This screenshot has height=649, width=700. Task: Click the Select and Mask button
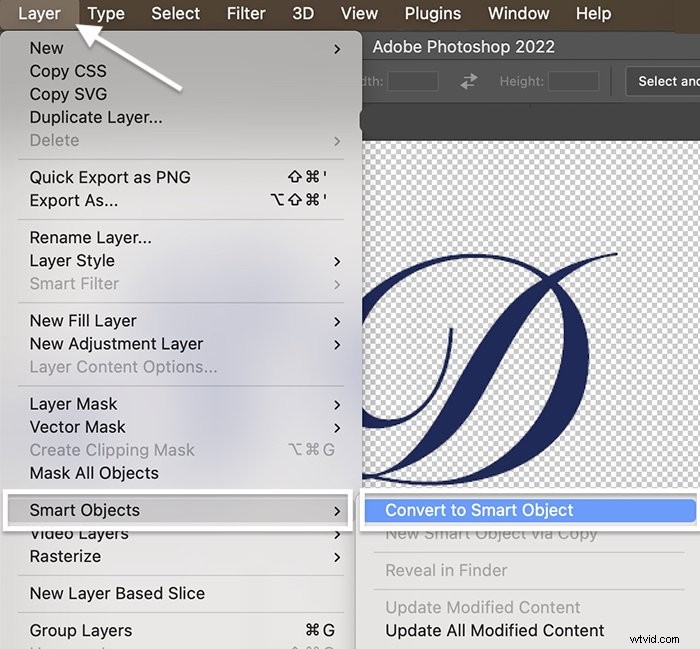pos(663,81)
